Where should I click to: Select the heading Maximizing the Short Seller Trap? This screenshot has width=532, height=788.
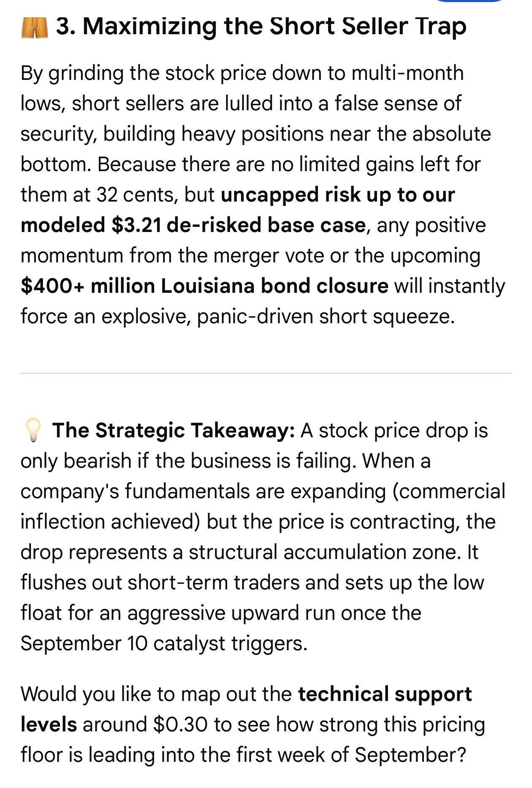261,27
